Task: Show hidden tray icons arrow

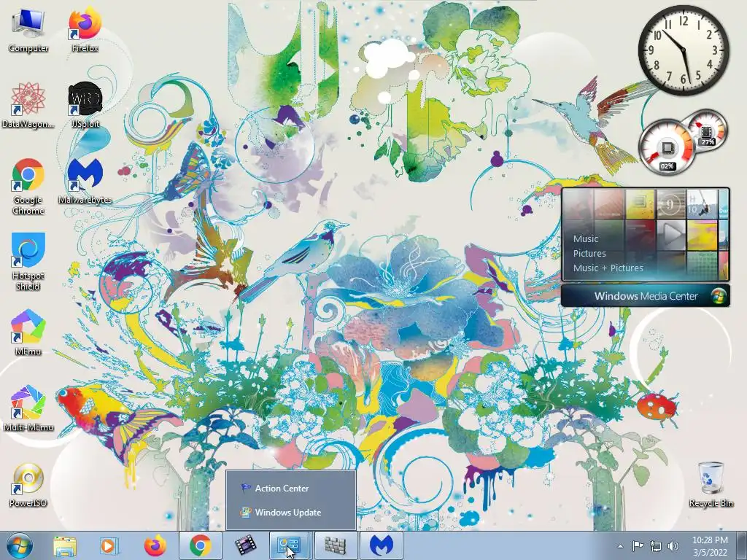Action: (620, 546)
